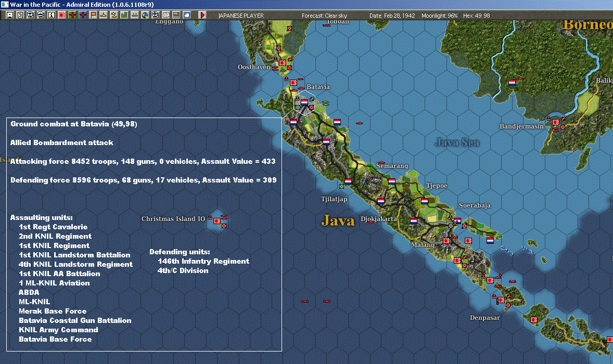Select the red plane on blue icon

coord(83,15)
